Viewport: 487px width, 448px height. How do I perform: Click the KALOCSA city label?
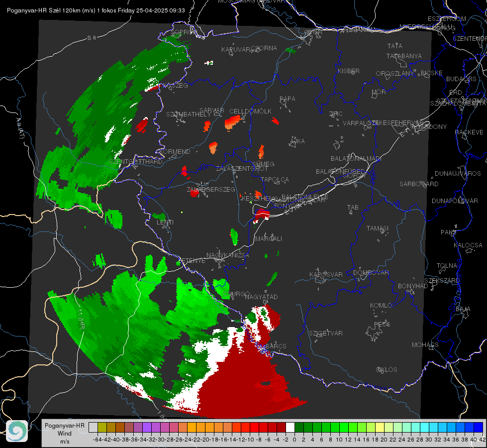click(468, 245)
